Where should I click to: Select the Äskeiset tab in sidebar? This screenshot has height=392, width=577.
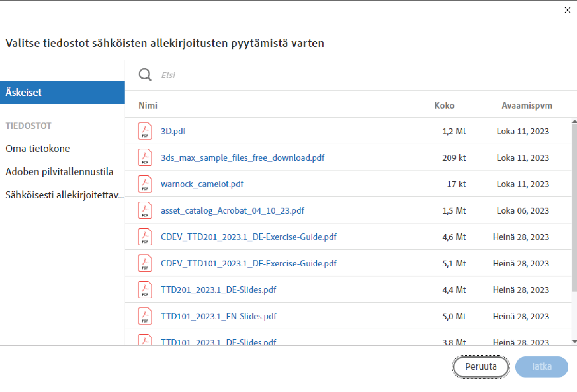(x=62, y=92)
